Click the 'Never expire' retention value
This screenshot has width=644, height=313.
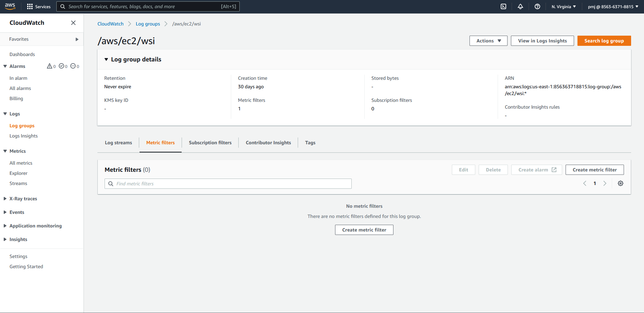pyautogui.click(x=118, y=87)
